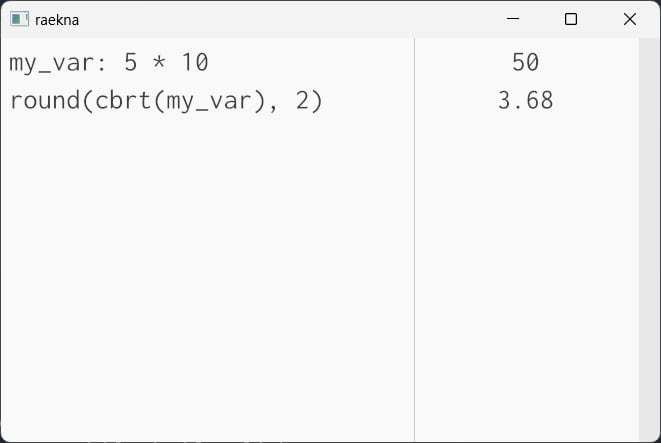
Task: Close the raekna window
Action: pyautogui.click(x=629, y=19)
